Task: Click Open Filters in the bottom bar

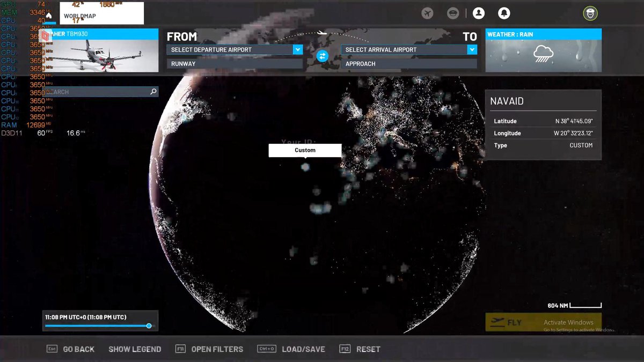Action: click(217, 349)
